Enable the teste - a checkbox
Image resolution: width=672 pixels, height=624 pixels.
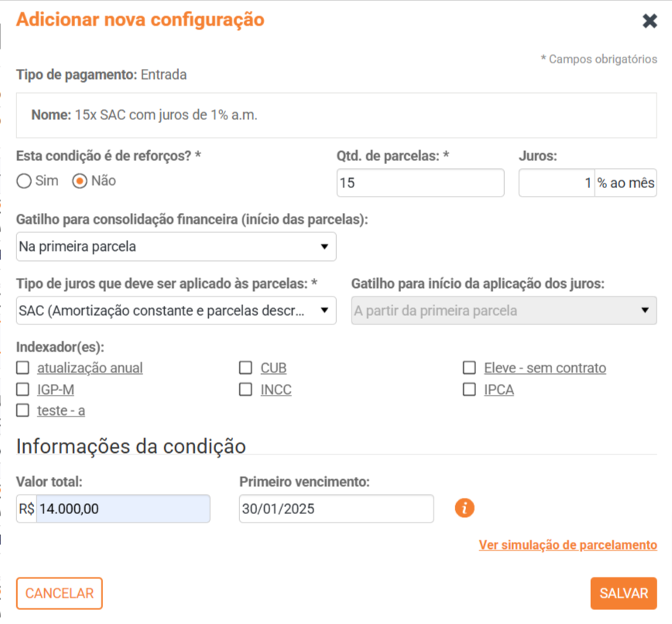click(x=24, y=410)
